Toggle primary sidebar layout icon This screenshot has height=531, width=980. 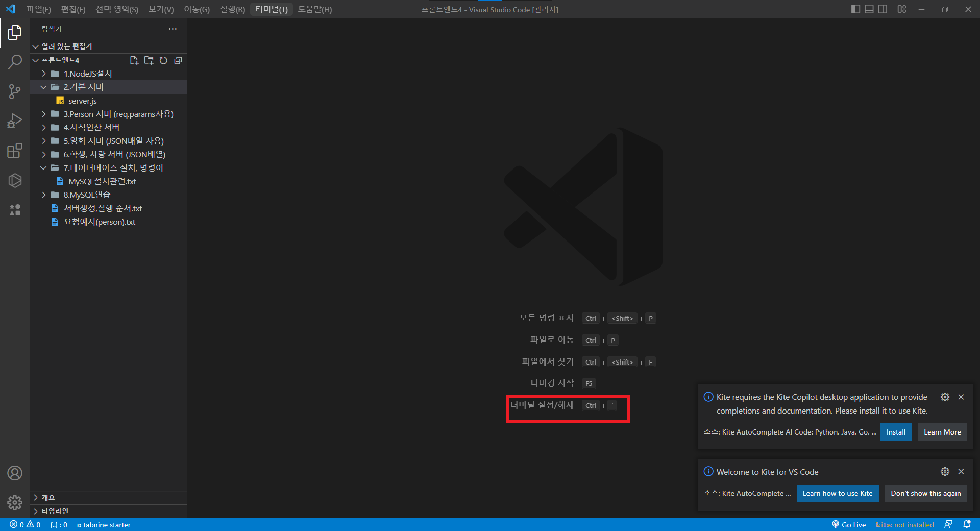click(856, 9)
